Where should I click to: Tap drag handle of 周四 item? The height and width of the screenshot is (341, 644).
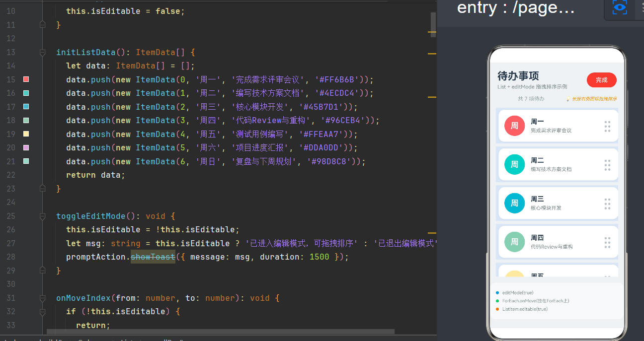(x=607, y=242)
